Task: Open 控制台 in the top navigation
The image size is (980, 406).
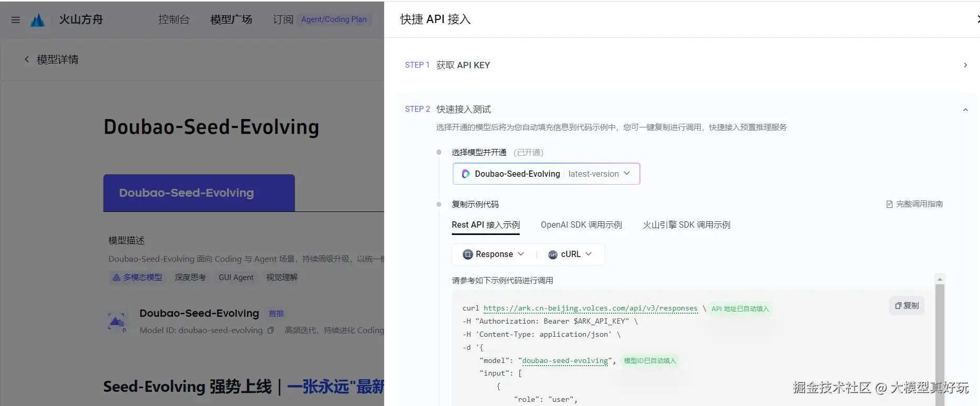Action: pyautogui.click(x=174, y=20)
